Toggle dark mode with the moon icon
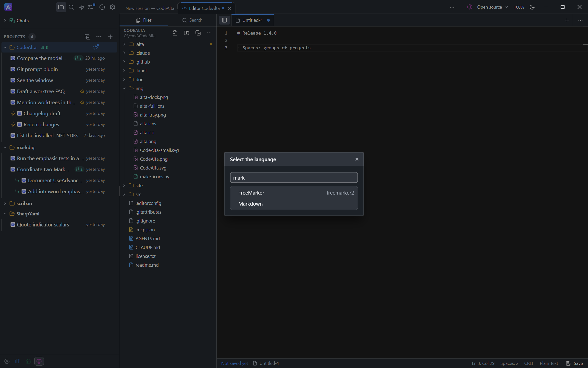The width and height of the screenshot is (588, 368). pyautogui.click(x=532, y=7)
